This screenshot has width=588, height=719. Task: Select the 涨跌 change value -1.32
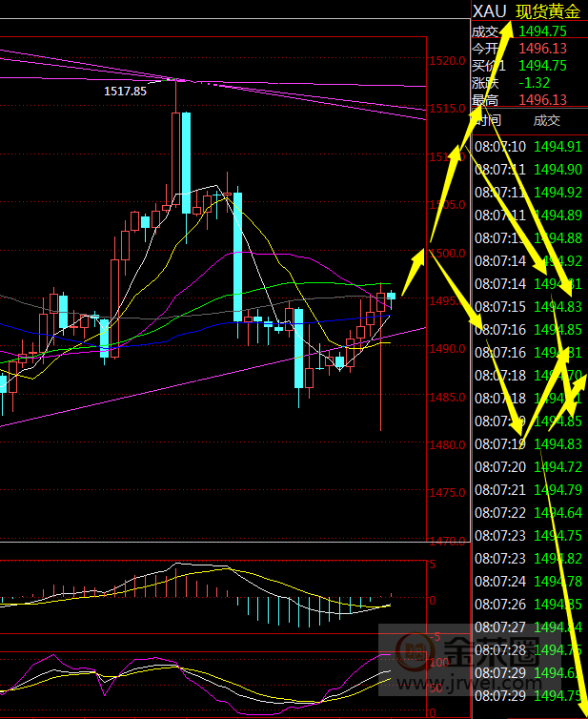tap(537, 83)
